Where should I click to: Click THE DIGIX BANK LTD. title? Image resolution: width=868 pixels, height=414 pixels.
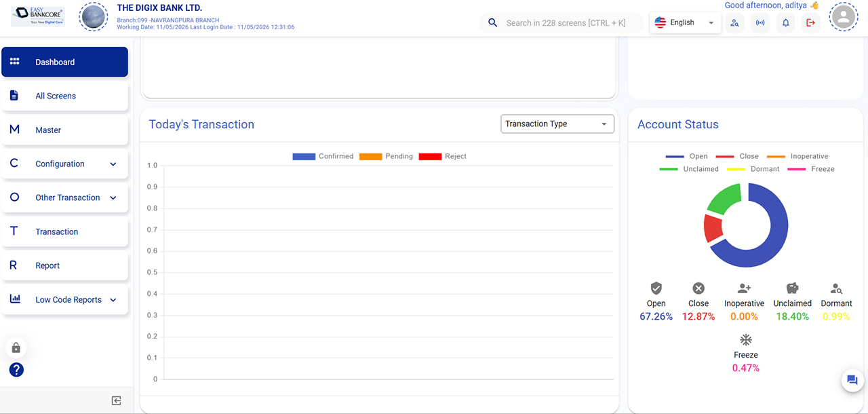[x=159, y=8]
